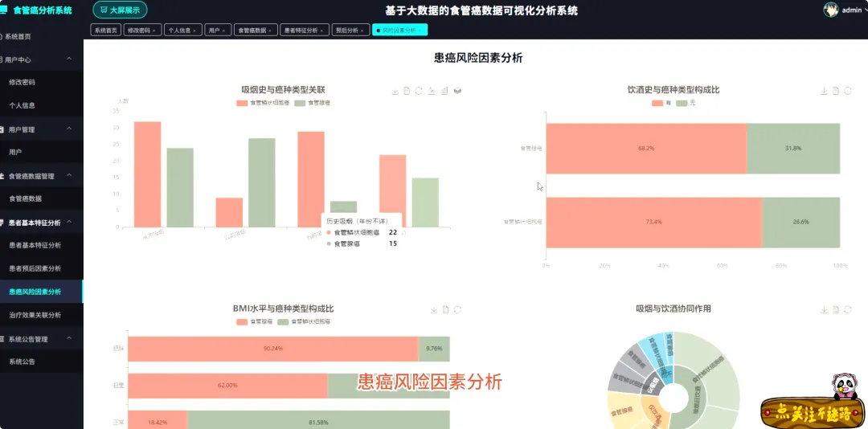Viewport: 868px width, 429px height.
Task: Download the 吸烟与饮酒协同作用 chart image
Action: [824, 309]
